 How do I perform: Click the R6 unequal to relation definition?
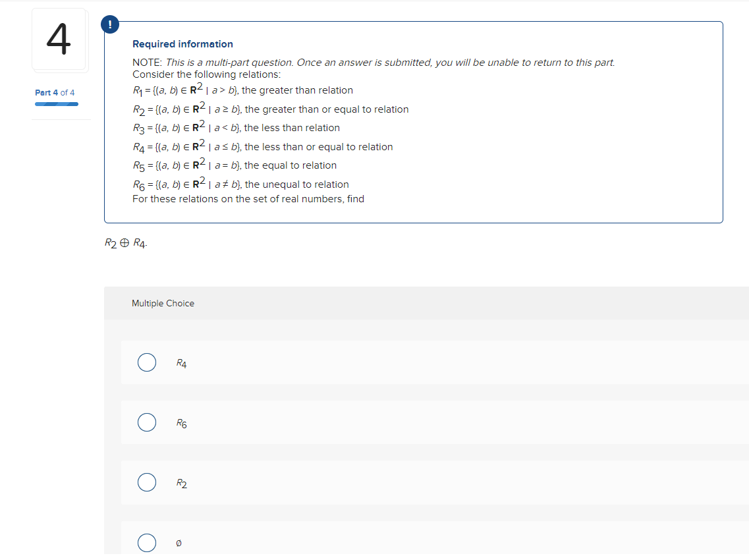pos(240,184)
